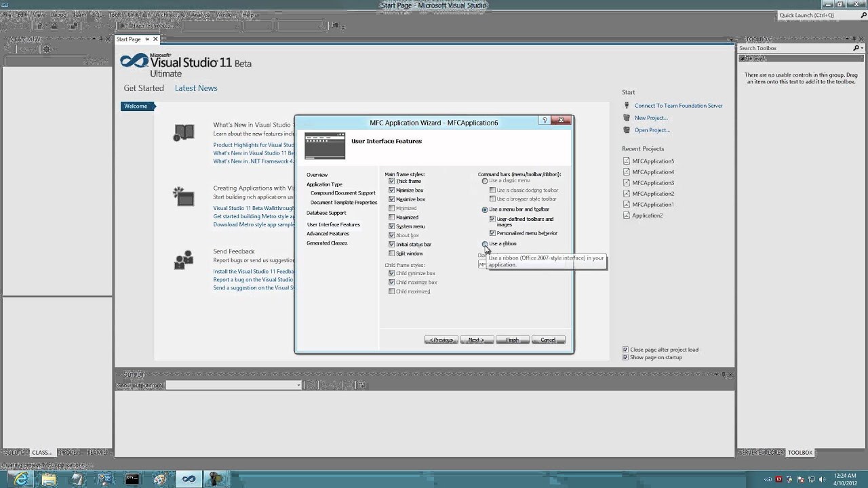Image resolution: width=868 pixels, height=488 pixels.
Task: Enable the Split window checkbox
Action: coord(391,253)
